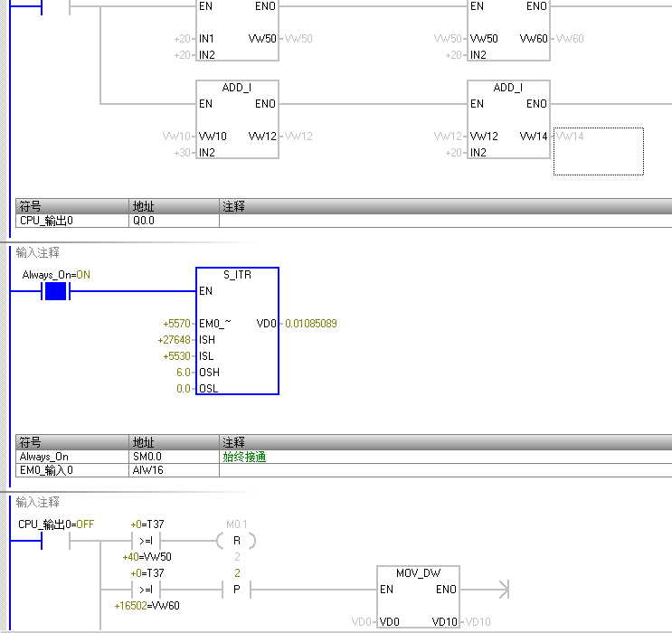Viewport: 672px width, 633px height.
Task: Select the MOV_DW instruction block
Action: (418, 598)
